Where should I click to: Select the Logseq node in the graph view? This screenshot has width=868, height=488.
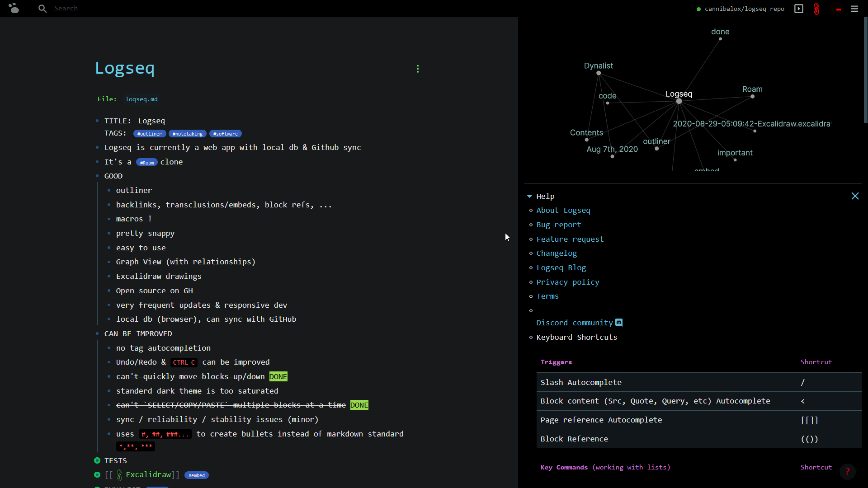click(678, 101)
